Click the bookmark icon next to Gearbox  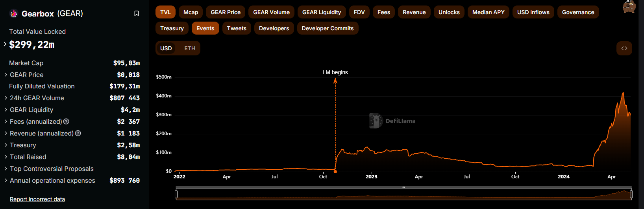coord(137,14)
